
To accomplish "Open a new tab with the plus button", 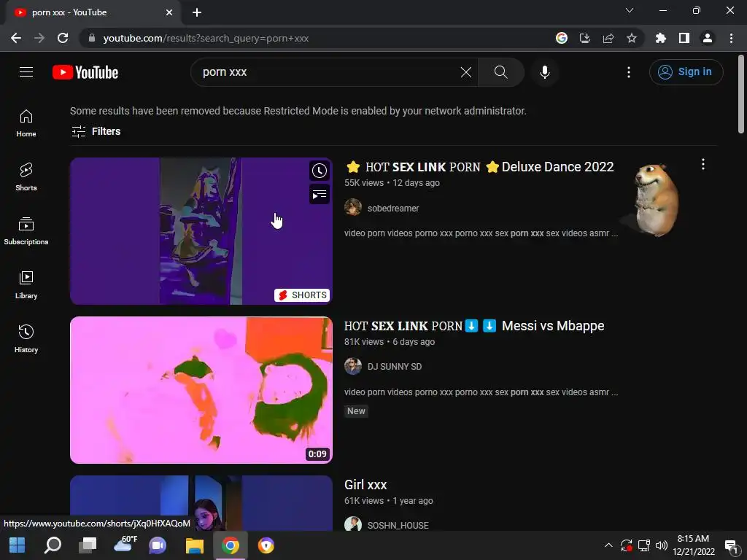I will point(197,12).
